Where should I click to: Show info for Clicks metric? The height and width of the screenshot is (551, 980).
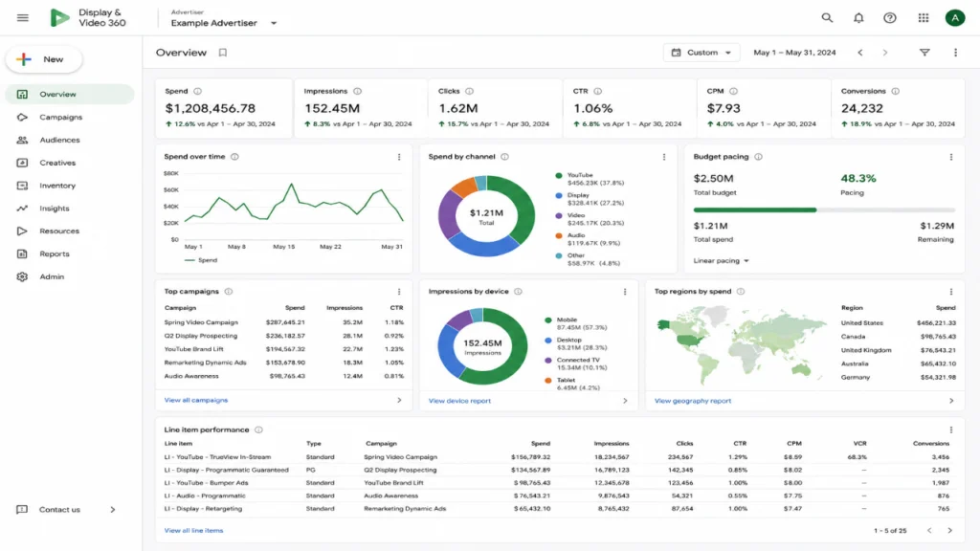[x=469, y=91]
